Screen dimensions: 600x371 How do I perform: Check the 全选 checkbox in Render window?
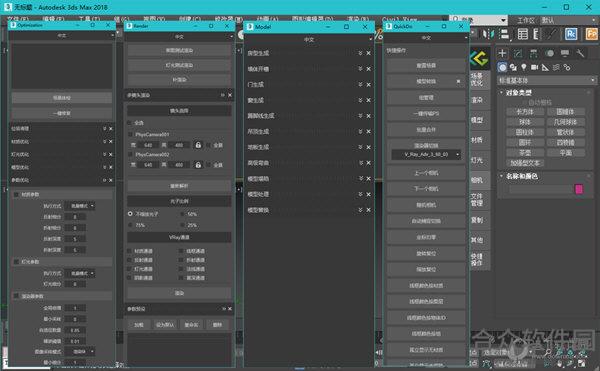point(130,123)
